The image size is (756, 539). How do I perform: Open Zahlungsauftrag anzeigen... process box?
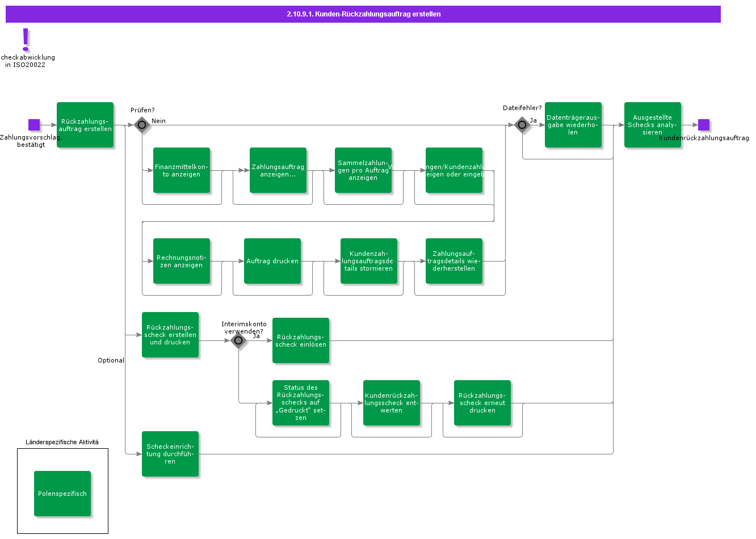pos(278,170)
